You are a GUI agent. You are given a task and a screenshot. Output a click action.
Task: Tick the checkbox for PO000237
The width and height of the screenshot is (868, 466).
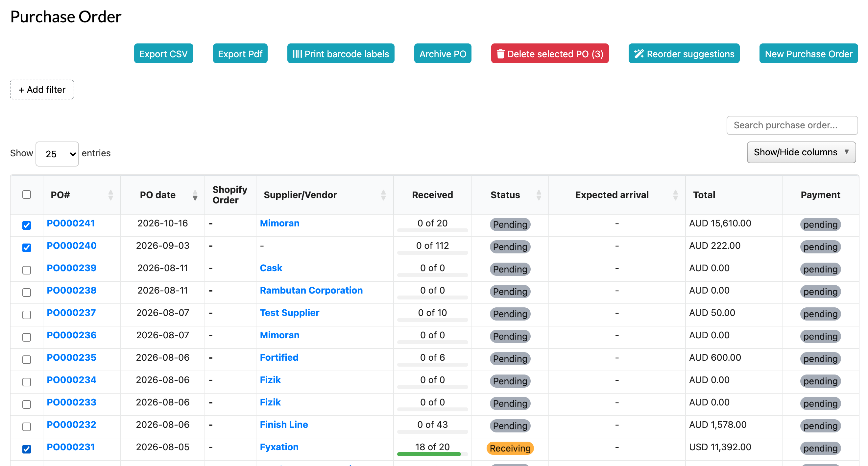click(x=27, y=315)
